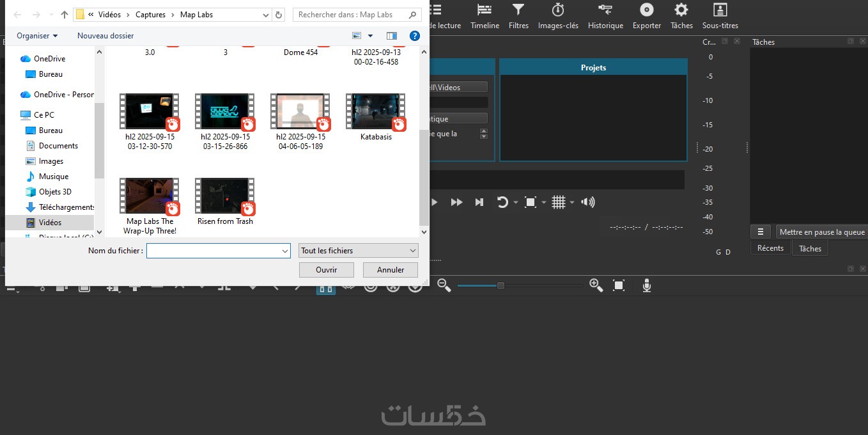The image size is (868, 435).
Task: Click the player volume speaker icon
Action: click(588, 202)
